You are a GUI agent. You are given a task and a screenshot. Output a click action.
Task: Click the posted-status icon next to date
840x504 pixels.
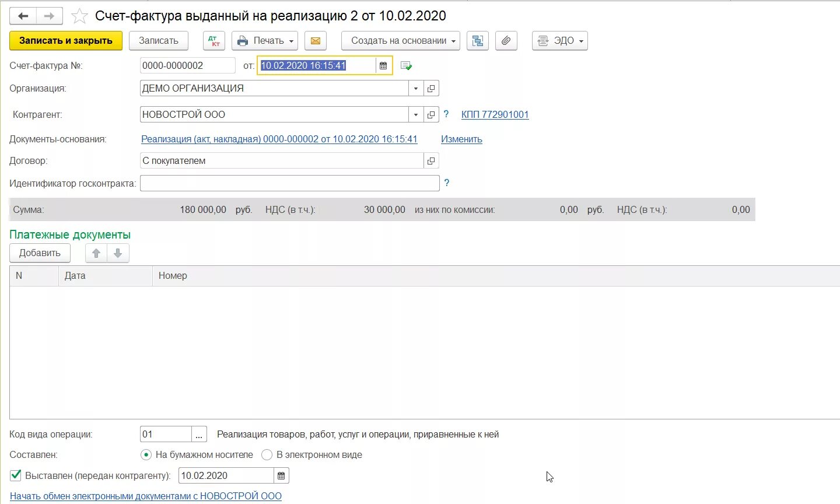[407, 66]
